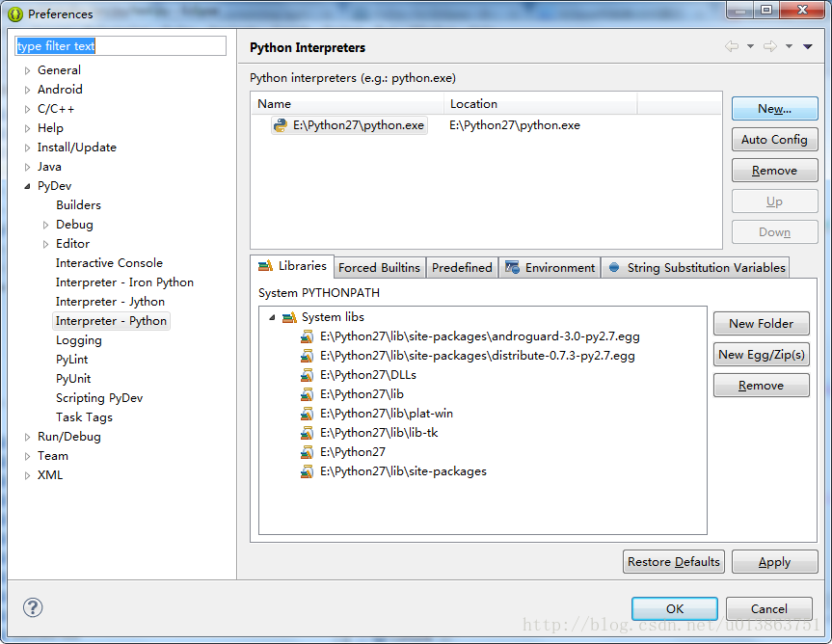Click the Python icon beside E:\Python27\python.exe
Image resolution: width=832 pixels, height=644 pixels.
pos(281,125)
